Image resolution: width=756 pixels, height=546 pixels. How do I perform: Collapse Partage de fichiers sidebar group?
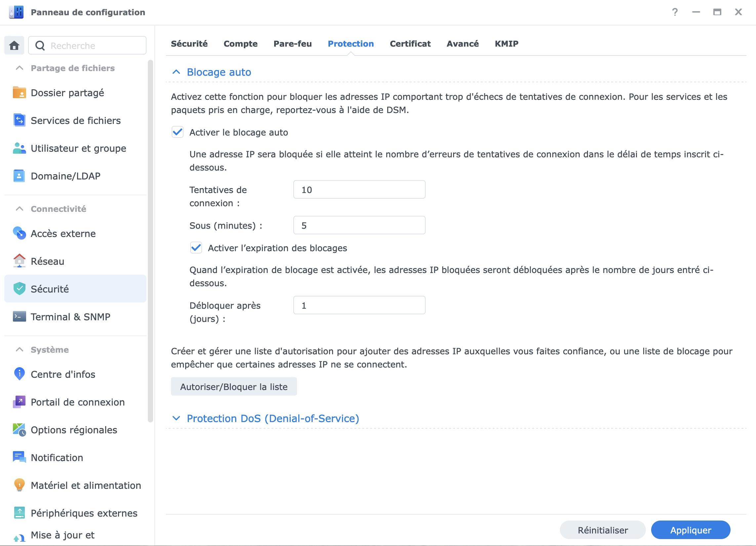(20, 68)
